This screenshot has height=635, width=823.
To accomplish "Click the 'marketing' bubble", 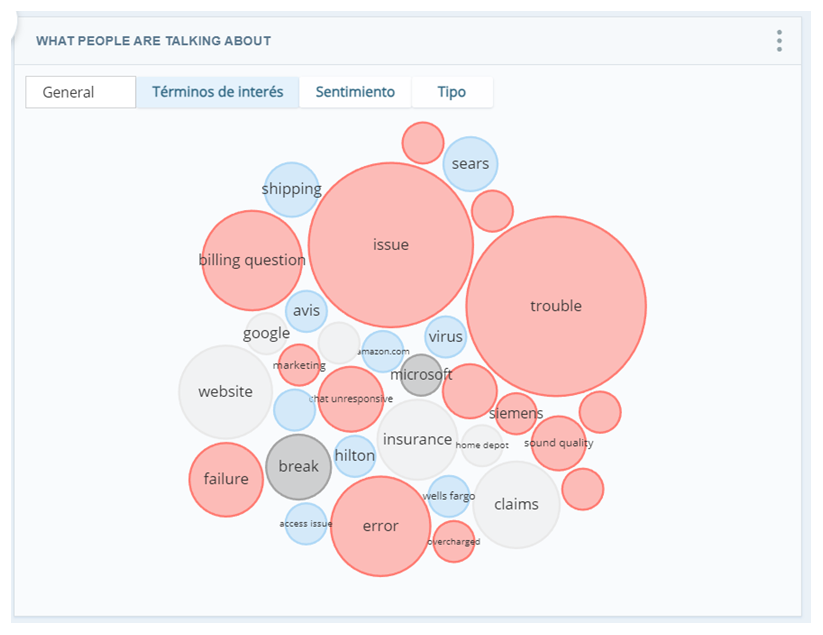I will tap(299, 365).
